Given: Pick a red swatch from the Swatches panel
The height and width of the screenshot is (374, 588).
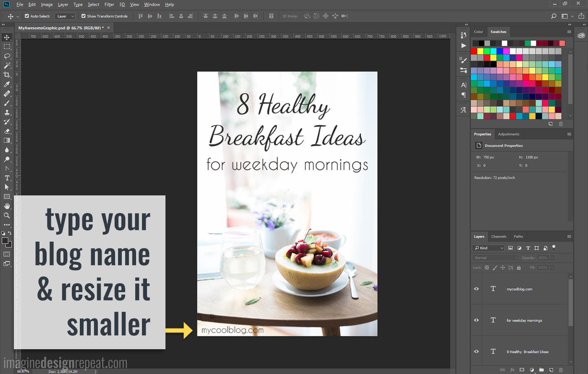Looking at the screenshot, I should (474, 51).
